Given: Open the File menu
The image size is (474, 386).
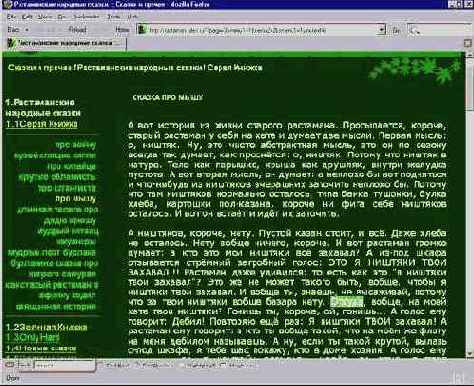Looking at the screenshot, I should (11, 16).
